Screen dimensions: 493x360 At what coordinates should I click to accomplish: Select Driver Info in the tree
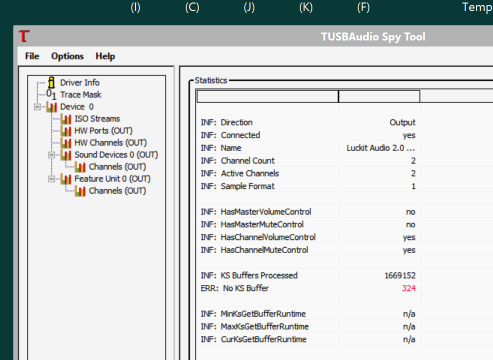click(80, 82)
